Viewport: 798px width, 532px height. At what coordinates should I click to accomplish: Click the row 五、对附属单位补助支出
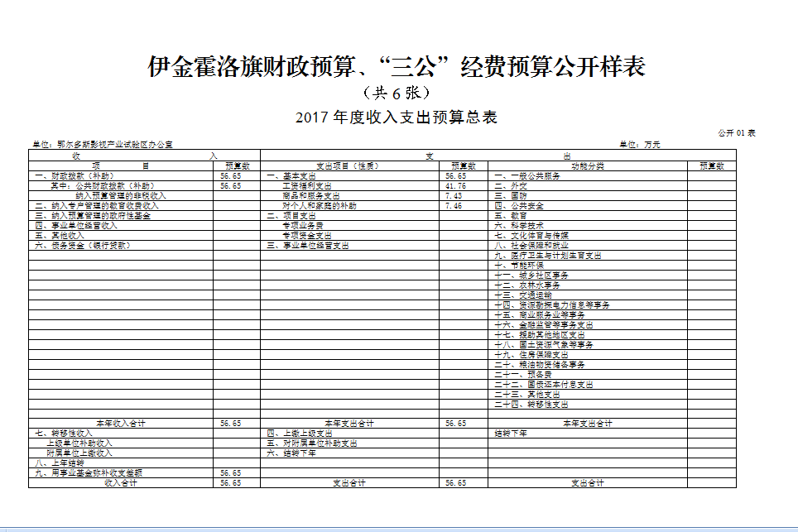pos(349,443)
